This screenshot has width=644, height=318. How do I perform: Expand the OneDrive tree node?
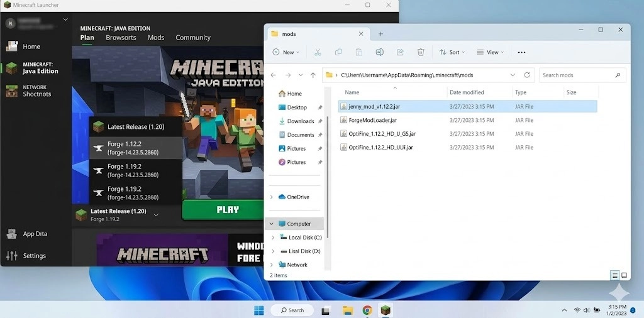[272, 197]
